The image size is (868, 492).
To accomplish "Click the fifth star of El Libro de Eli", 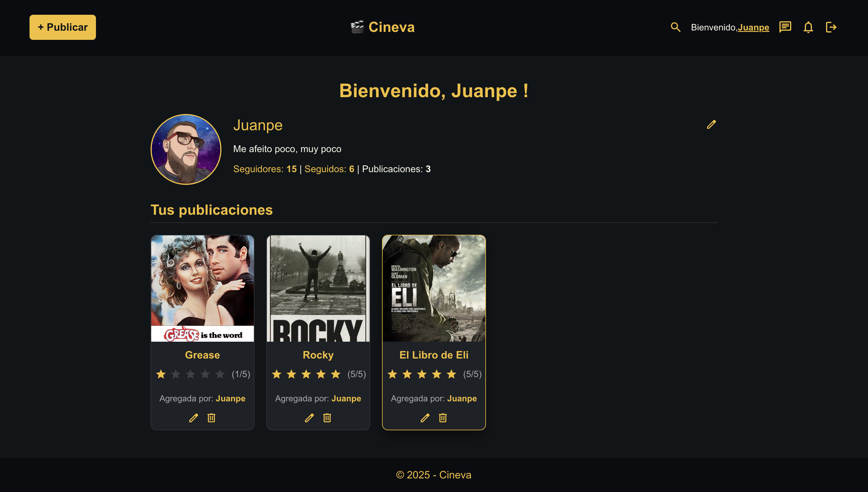I will pyautogui.click(x=451, y=374).
